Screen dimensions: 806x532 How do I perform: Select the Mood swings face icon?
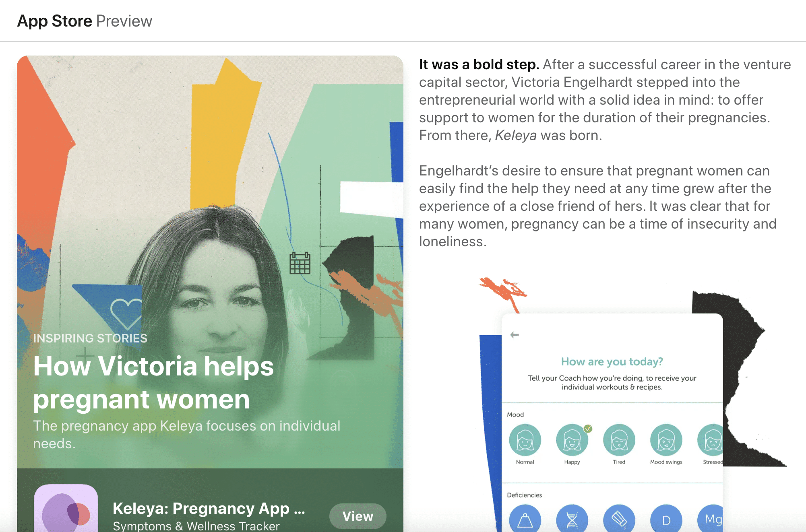pyautogui.click(x=666, y=440)
